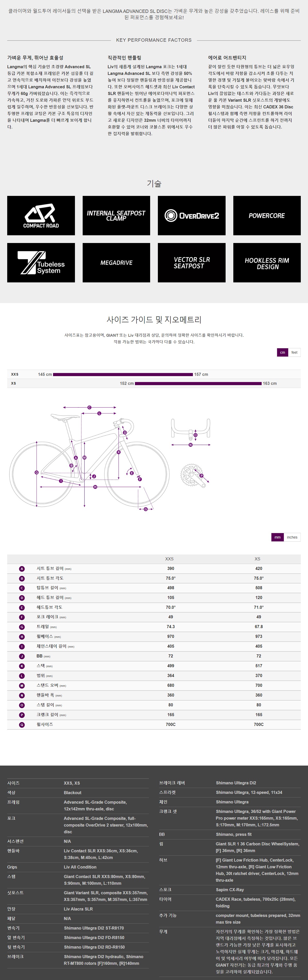
Task: Switch height units to feet
Action: (294, 352)
